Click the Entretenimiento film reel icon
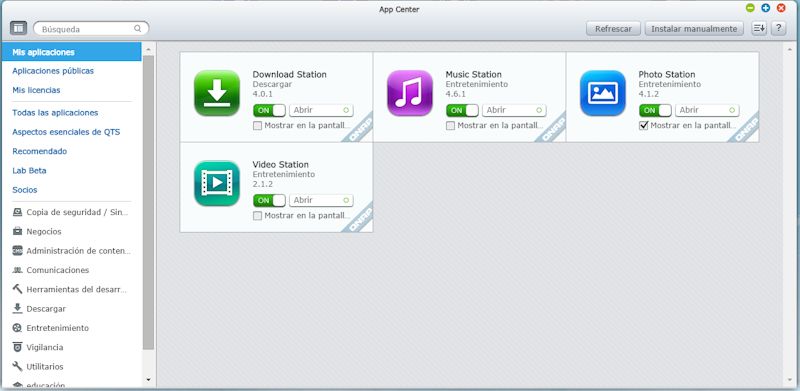Screen dimensions: 800x391 17,328
